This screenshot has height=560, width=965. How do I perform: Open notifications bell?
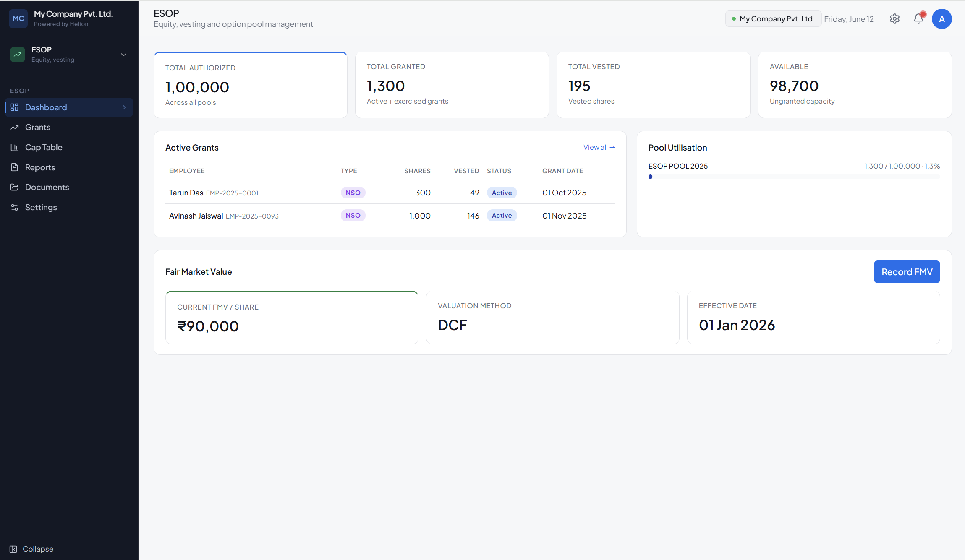(x=918, y=18)
